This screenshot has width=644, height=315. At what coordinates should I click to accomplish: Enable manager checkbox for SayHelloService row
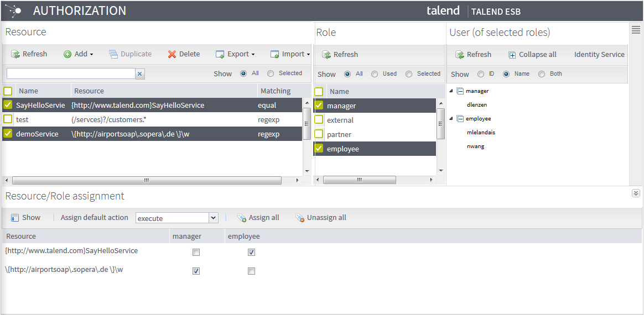click(196, 253)
